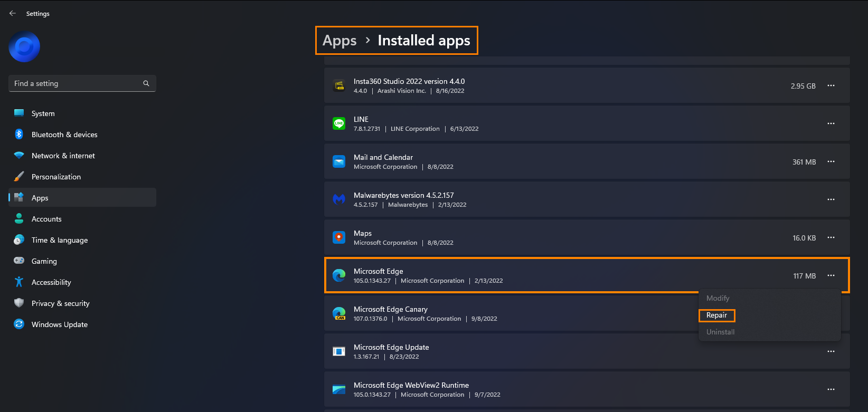Click Uninstall in the context menu
The image size is (868, 412).
(720, 332)
